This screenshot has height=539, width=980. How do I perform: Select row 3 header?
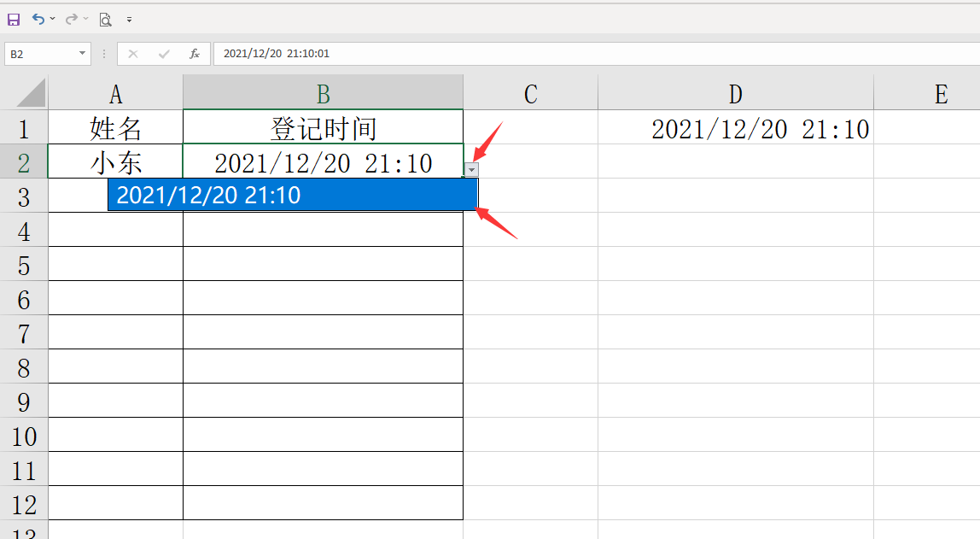[x=24, y=196]
